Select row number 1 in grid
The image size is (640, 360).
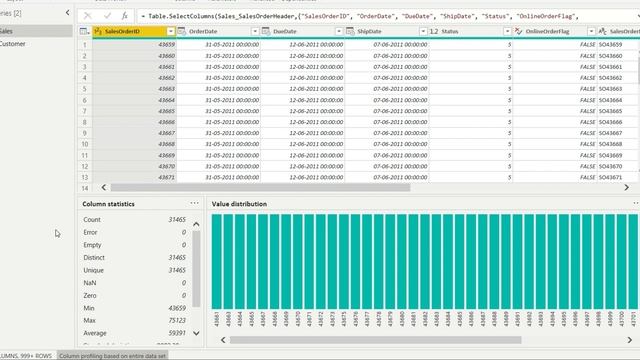(84, 44)
